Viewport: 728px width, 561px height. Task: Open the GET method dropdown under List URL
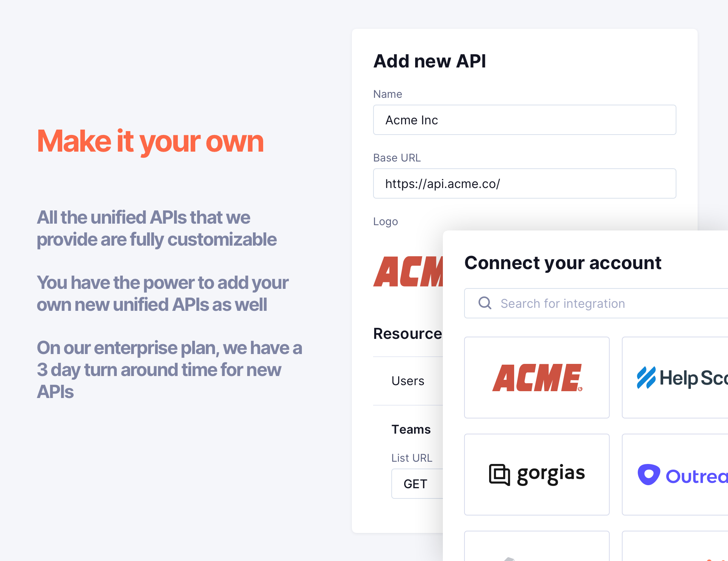[416, 484]
